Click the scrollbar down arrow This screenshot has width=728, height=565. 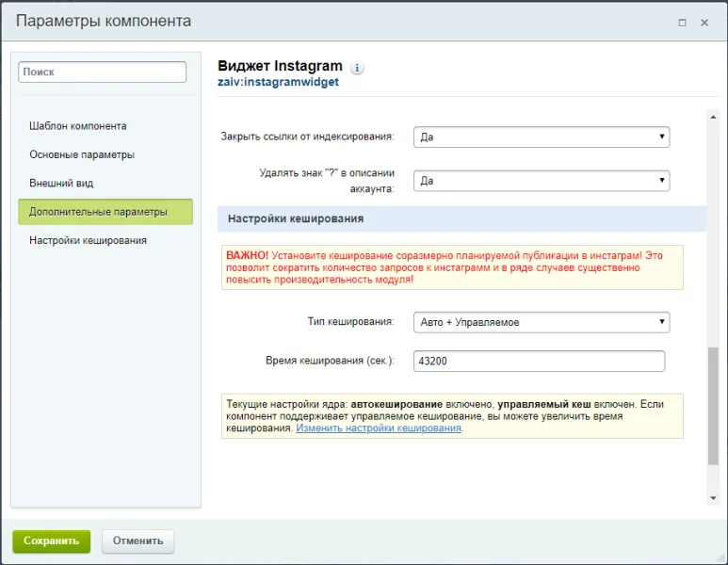click(x=713, y=496)
